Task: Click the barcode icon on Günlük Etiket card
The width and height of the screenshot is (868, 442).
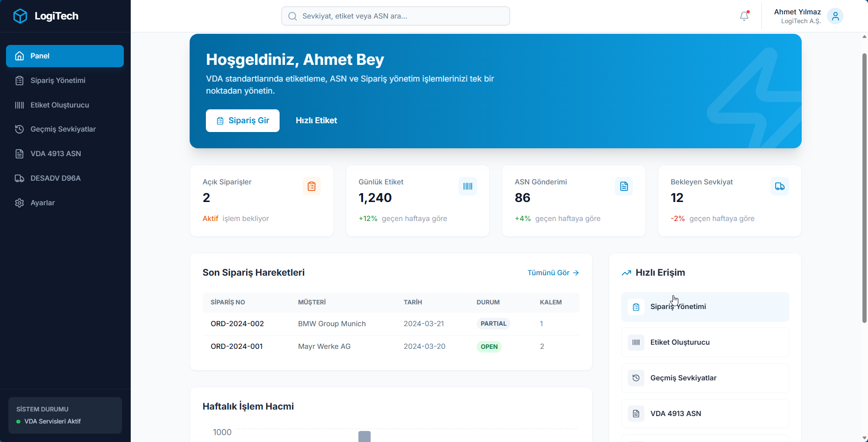Action: pos(468,186)
